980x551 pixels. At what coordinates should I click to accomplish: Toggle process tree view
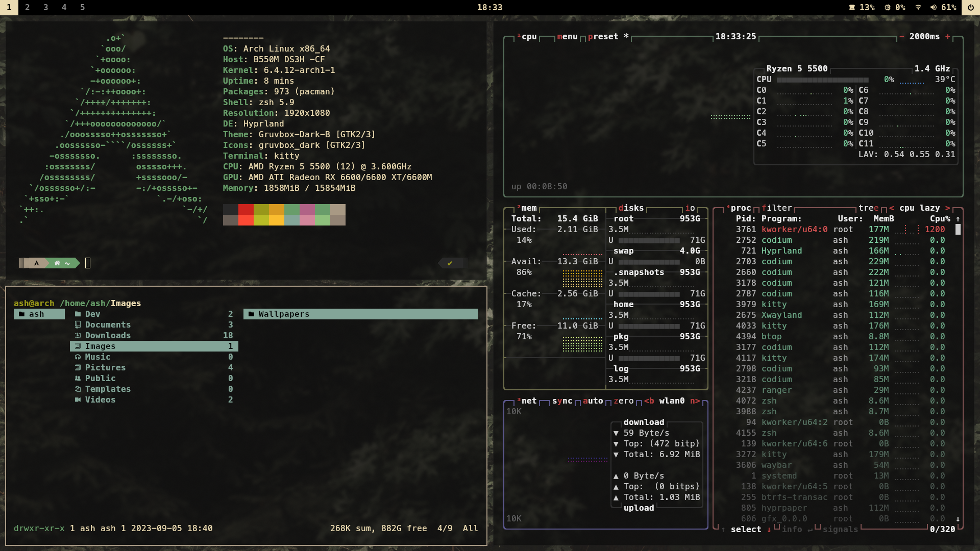pos(868,208)
